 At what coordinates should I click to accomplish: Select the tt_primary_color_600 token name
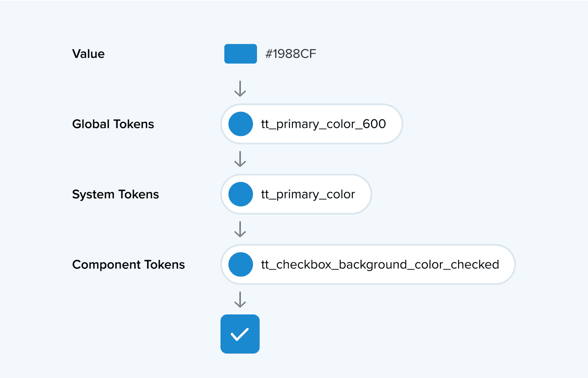pyautogui.click(x=323, y=124)
